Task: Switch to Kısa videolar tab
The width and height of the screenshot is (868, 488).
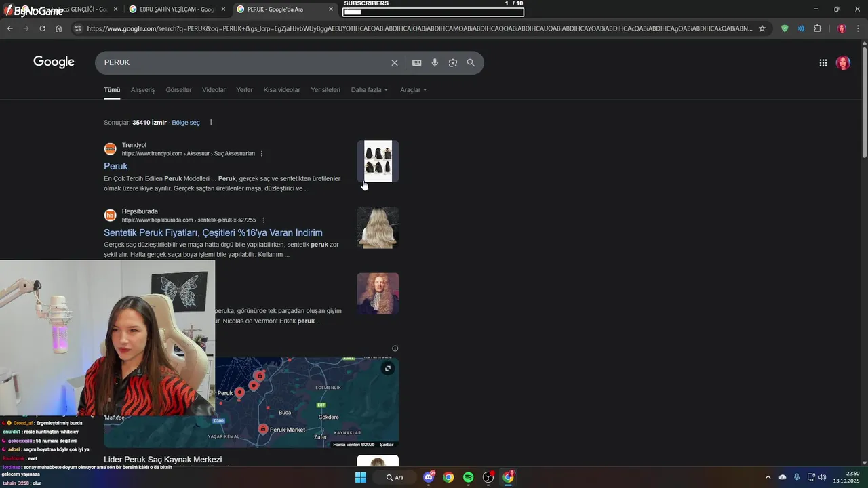Action: coord(281,90)
